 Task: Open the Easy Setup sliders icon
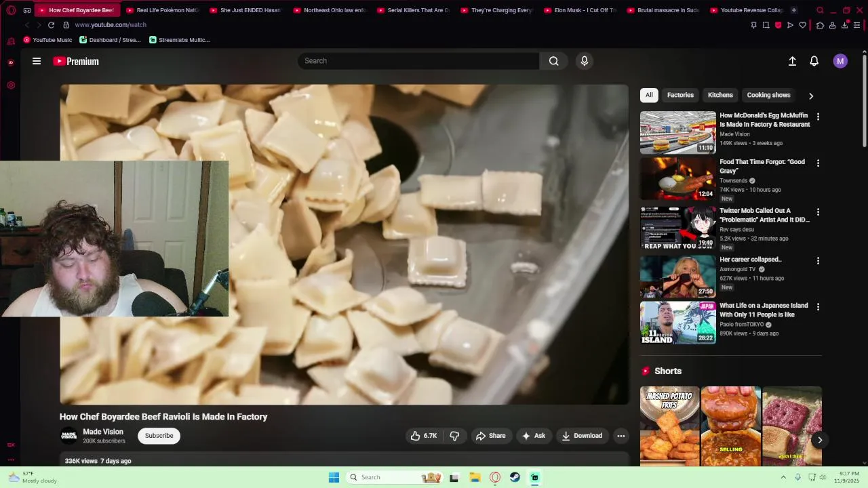(x=857, y=25)
